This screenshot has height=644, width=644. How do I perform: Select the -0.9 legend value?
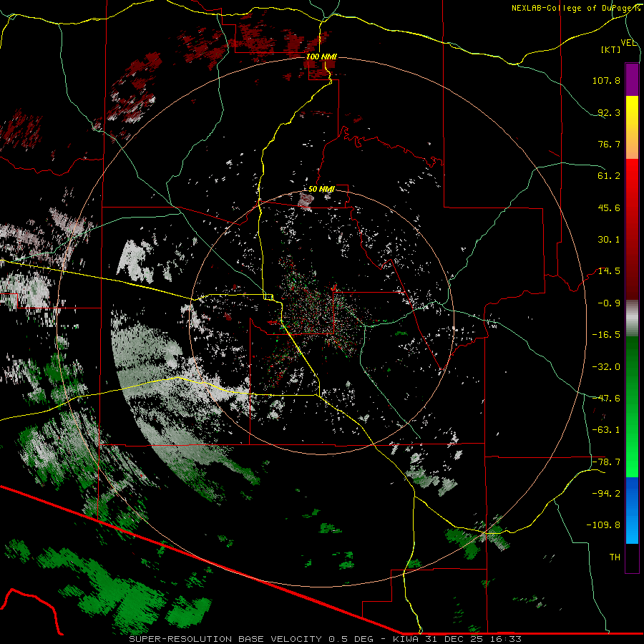(609, 303)
